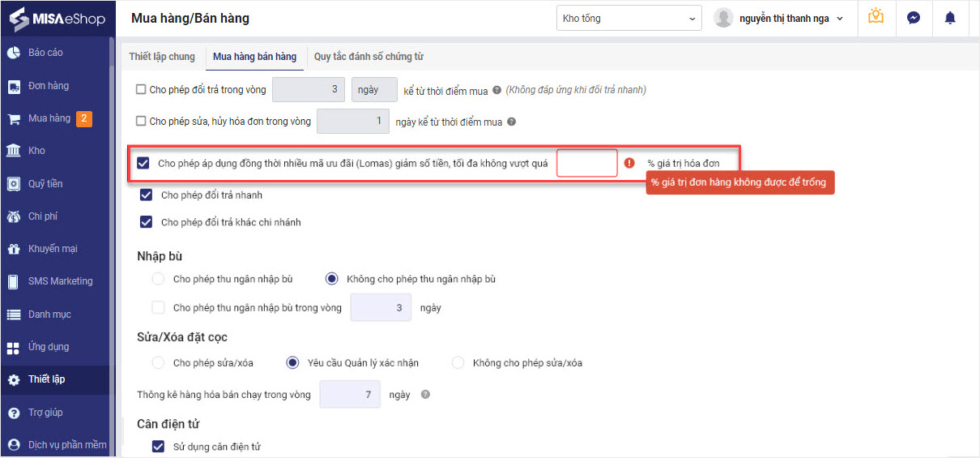The height and width of the screenshot is (458, 980).
Task: Open Báo cáo in the sidebar
Action: [45, 53]
